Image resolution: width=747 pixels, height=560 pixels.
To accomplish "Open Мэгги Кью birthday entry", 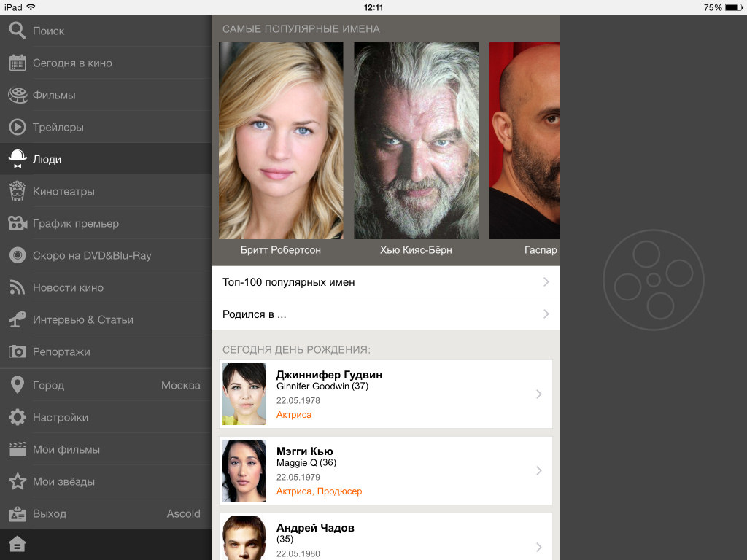I will [385, 470].
